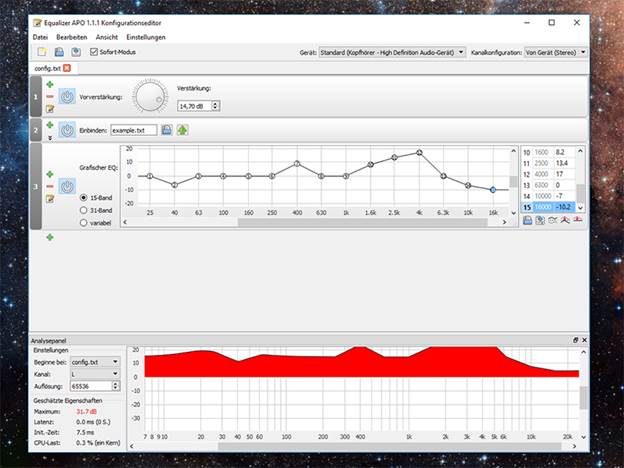Viewport: 624px width, 468px height.
Task: Select the 16k band point on the EQ graph
Action: pyautogui.click(x=492, y=189)
